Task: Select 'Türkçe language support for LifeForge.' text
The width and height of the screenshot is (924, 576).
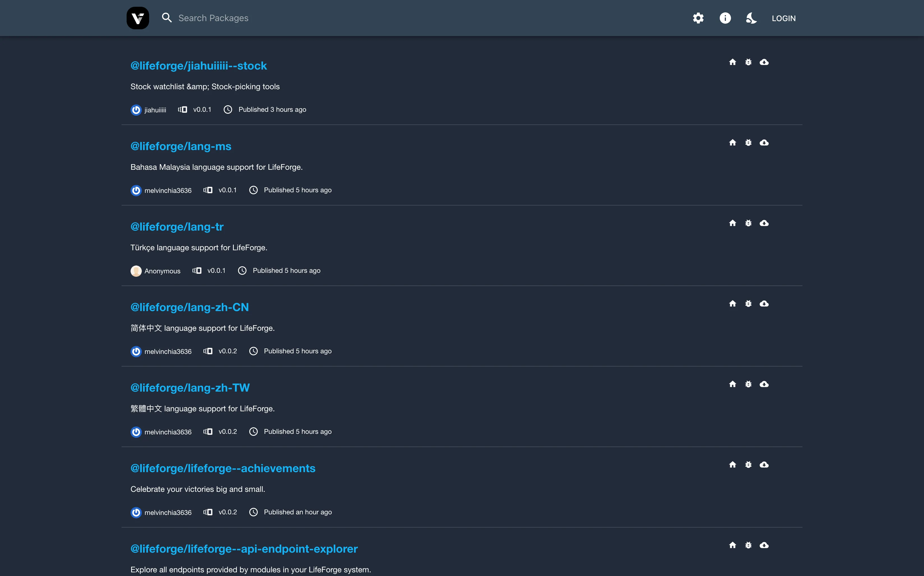Action: (199, 248)
